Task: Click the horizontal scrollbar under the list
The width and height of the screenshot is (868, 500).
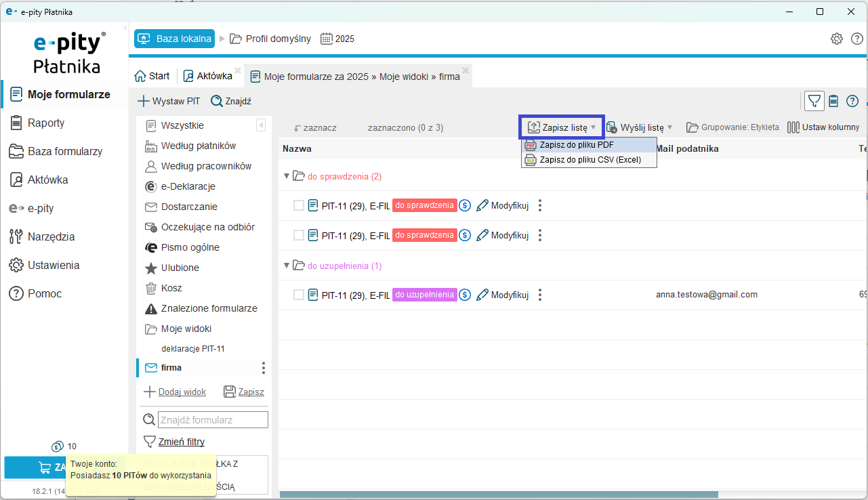Action: click(498, 495)
